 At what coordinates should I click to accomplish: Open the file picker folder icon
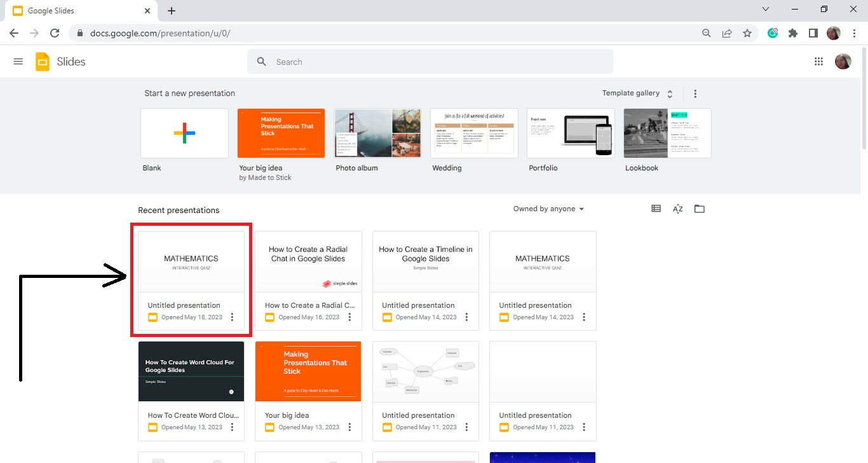(x=700, y=209)
